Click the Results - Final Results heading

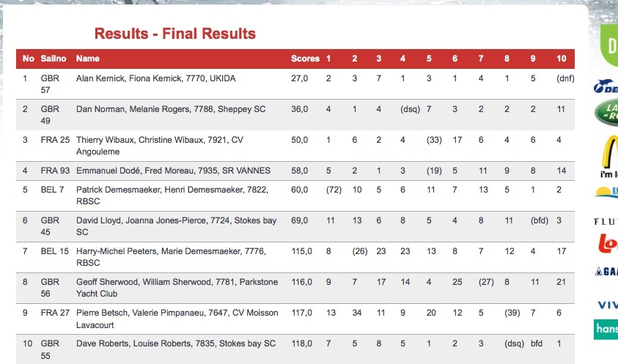(x=175, y=34)
